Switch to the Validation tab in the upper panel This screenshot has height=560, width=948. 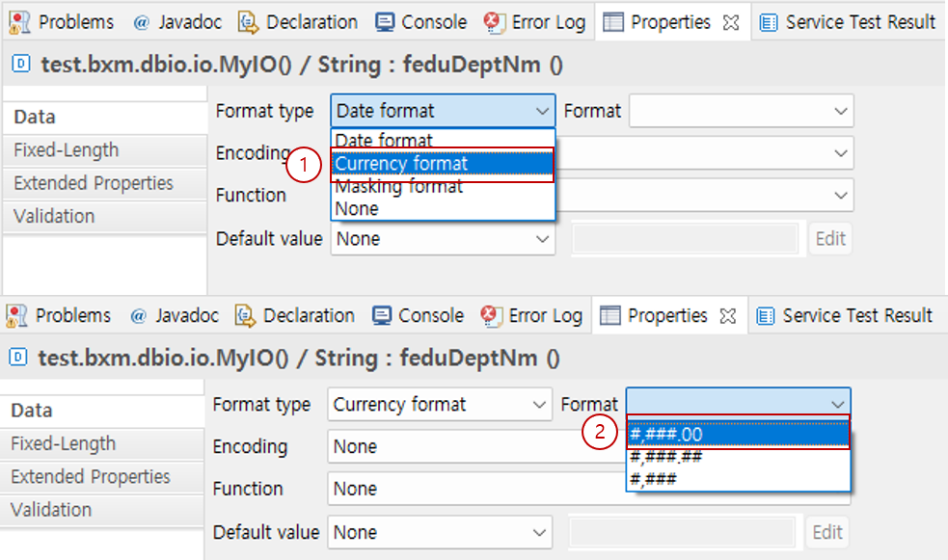[x=54, y=216]
